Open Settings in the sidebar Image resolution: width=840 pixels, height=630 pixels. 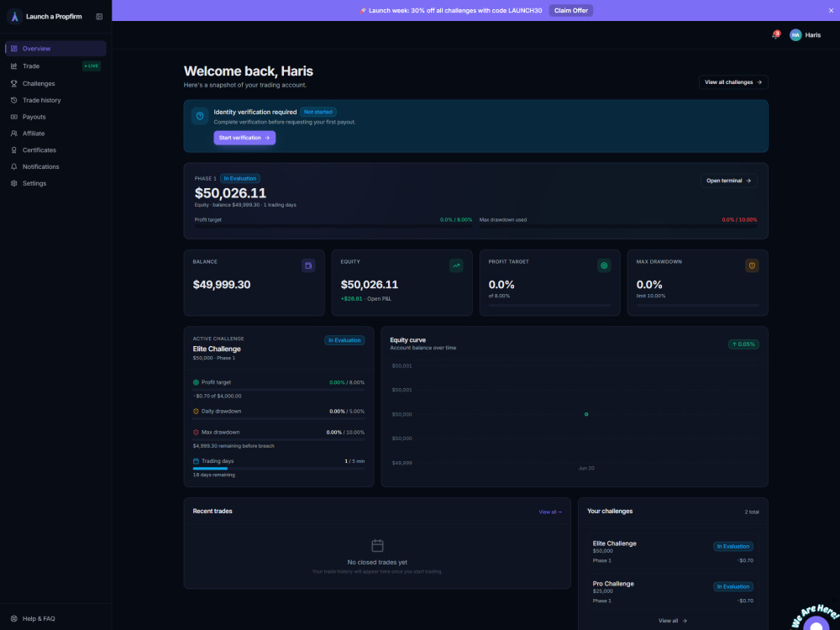55,183
